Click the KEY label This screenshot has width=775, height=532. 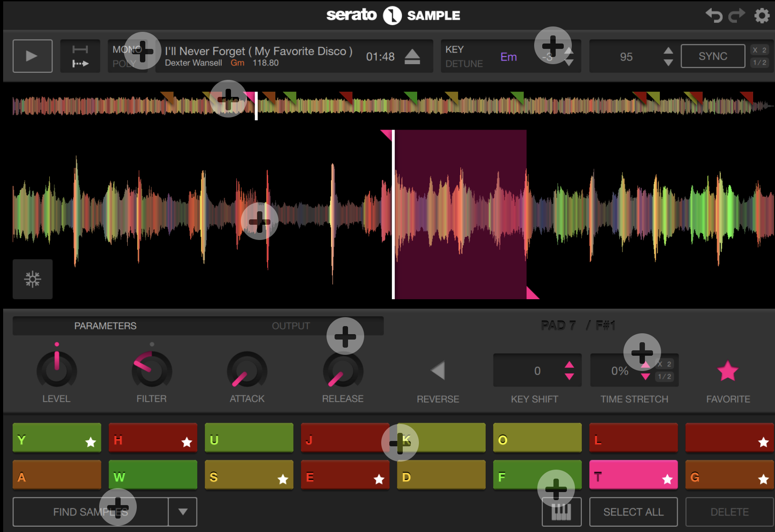454,49
